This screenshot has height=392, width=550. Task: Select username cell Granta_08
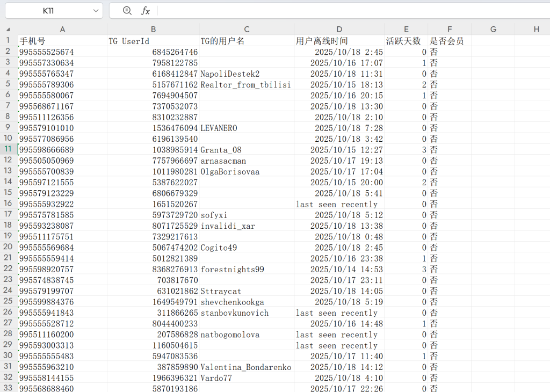coord(247,149)
